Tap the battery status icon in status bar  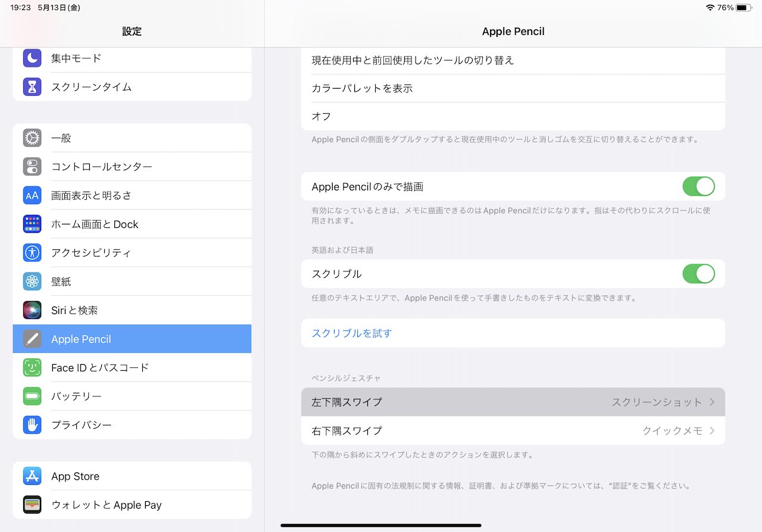point(744,8)
